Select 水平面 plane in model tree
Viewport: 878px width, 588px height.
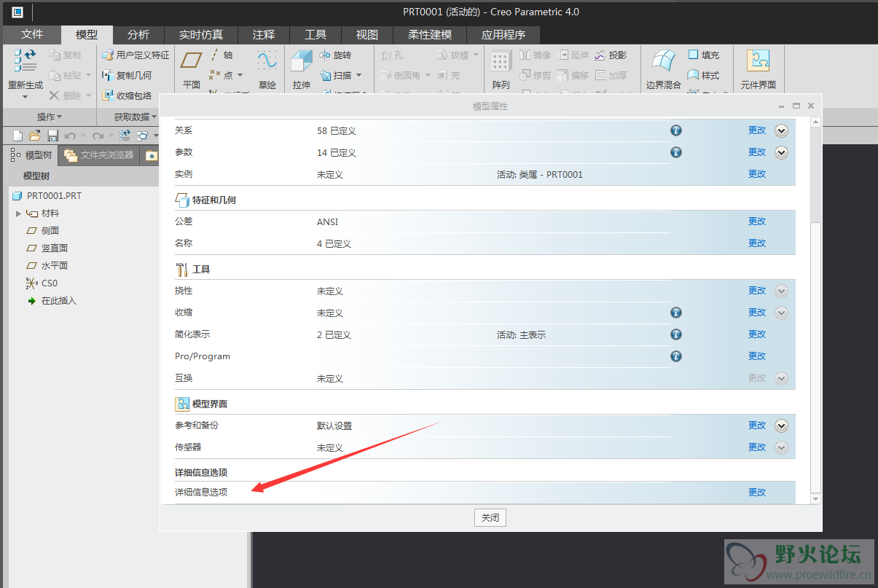(x=47, y=266)
